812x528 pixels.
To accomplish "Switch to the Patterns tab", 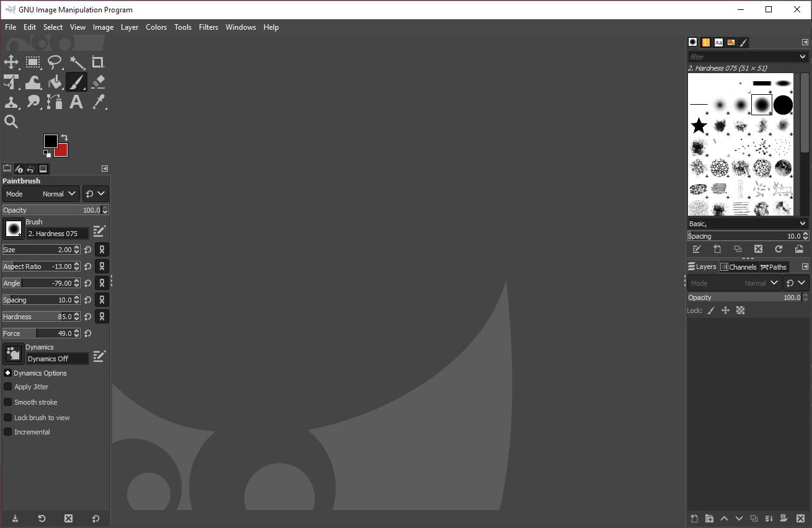I will click(706, 42).
